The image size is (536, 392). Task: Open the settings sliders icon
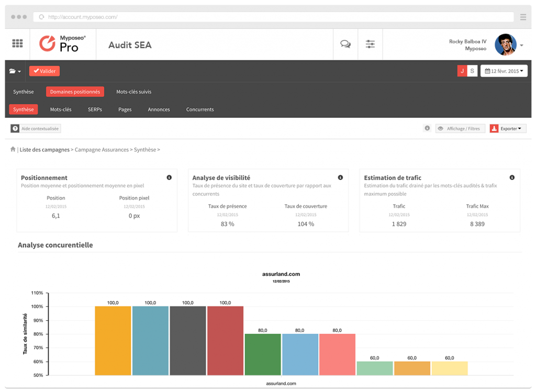pos(370,44)
